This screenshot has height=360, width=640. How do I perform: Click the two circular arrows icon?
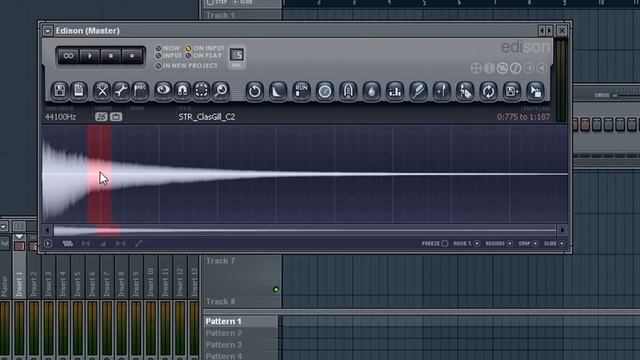click(x=489, y=91)
